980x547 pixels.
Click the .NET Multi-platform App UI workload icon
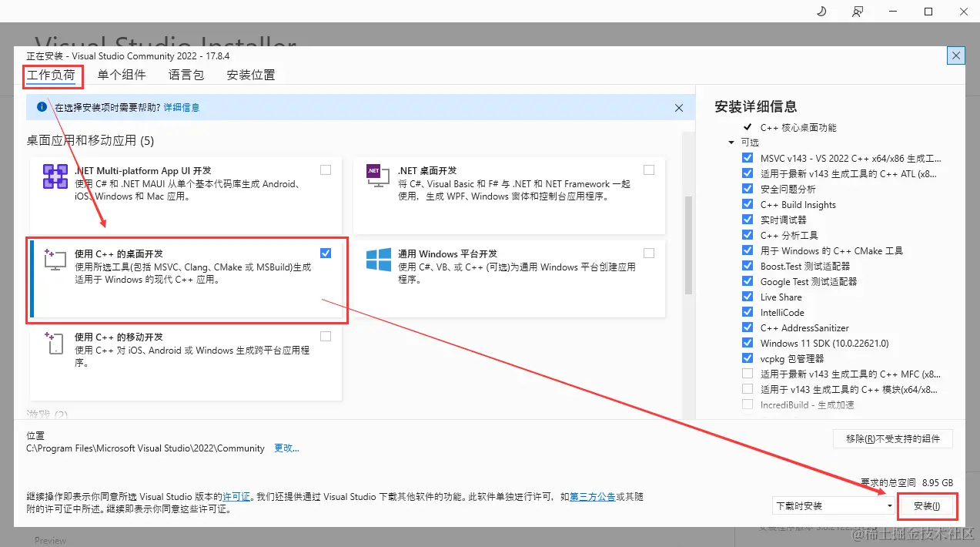coord(56,177)
